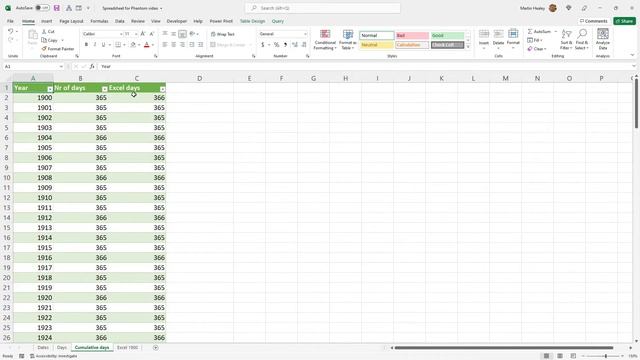Apply accounting number format
Screen dimensions: 640x360
[x=263, y=44]
